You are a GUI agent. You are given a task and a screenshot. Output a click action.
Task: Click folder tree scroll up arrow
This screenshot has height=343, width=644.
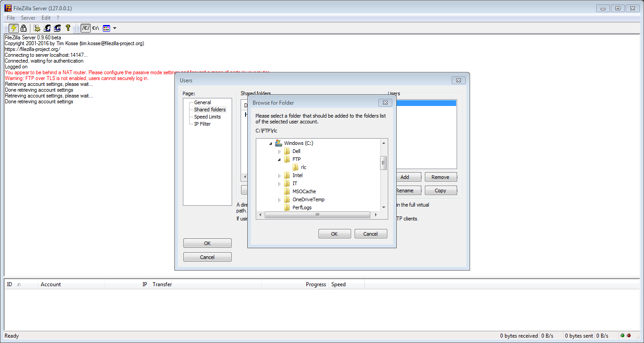pos(384,143)
